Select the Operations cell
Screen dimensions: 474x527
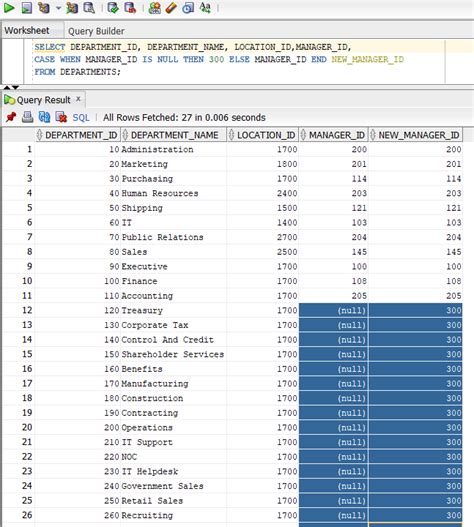point(173,427)
